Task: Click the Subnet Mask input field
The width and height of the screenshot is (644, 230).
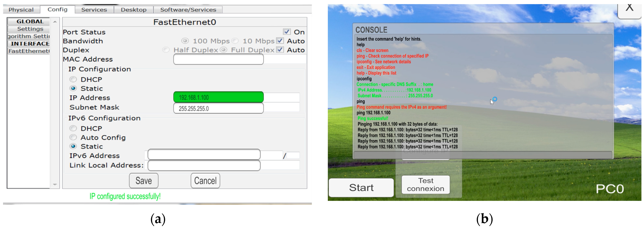Action: click(218, 108)
